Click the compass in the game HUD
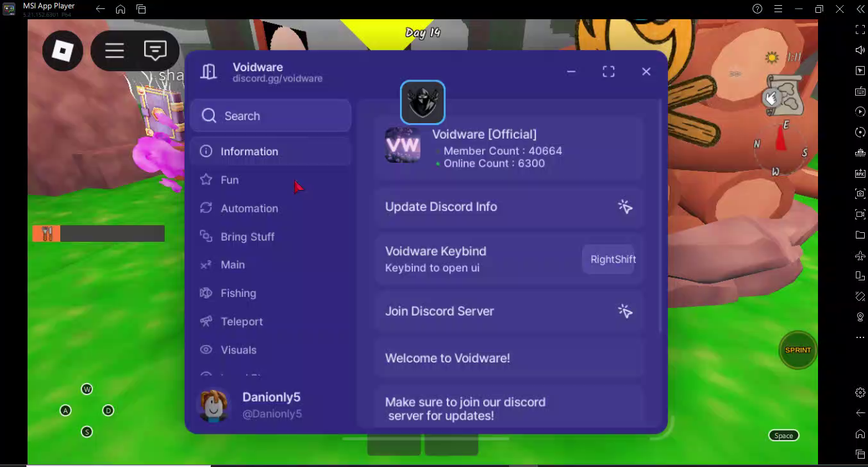Image resolution: width=868 pixels, height=467 pixels. click(780, 148)
